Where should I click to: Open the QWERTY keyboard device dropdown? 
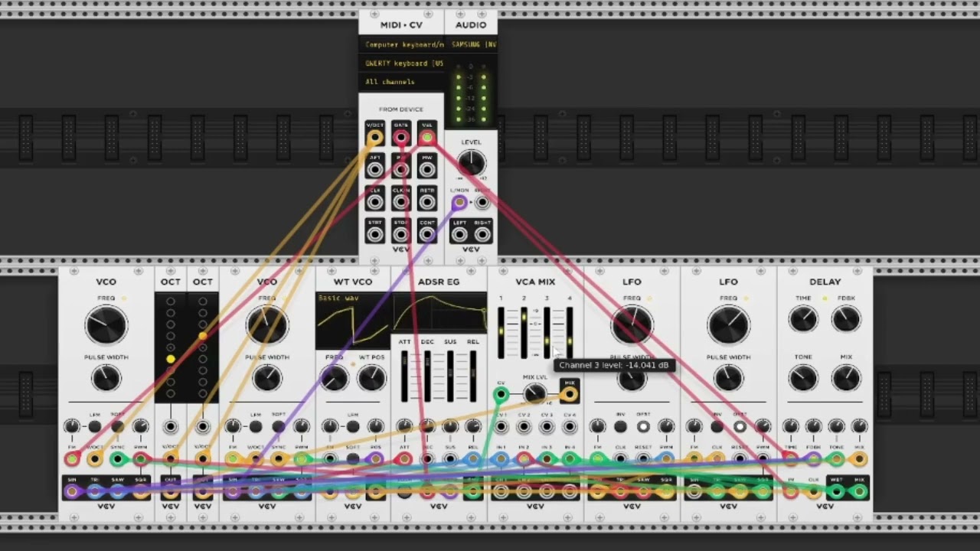pos(402,64)
